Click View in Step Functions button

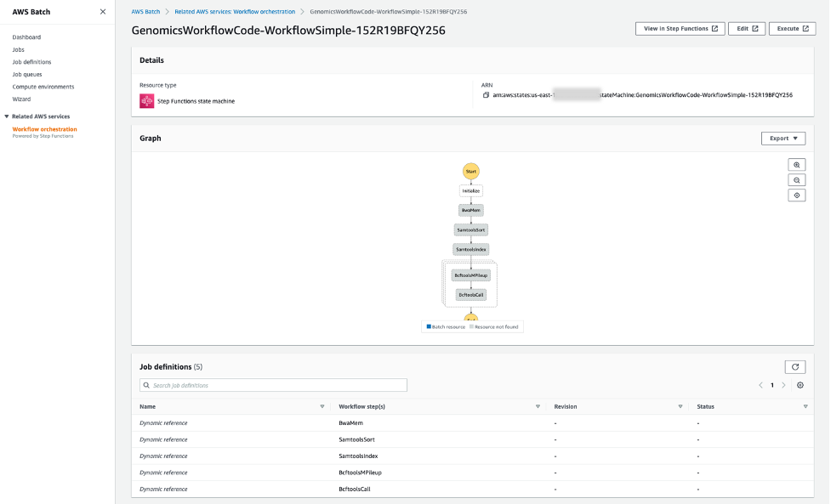(x=680, y=29)
